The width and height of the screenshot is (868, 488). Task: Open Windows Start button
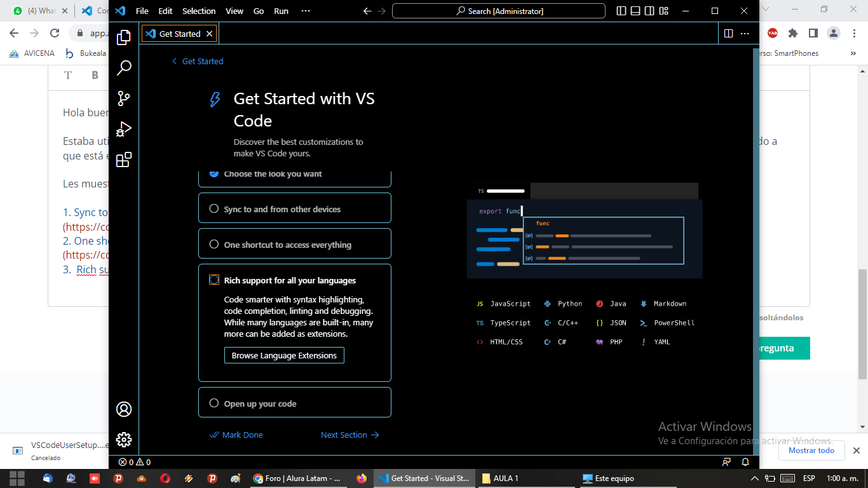pos(17,478)
